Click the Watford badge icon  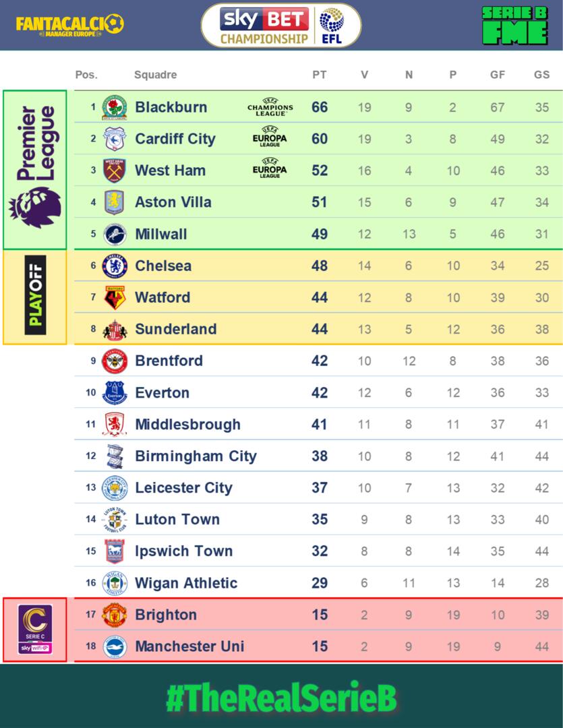click(x=114, y=297)
